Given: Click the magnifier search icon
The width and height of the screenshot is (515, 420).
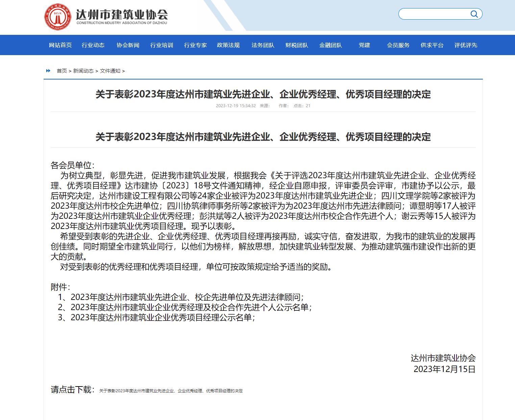Looking at the screenshot, I should click(x=474, y=14).
